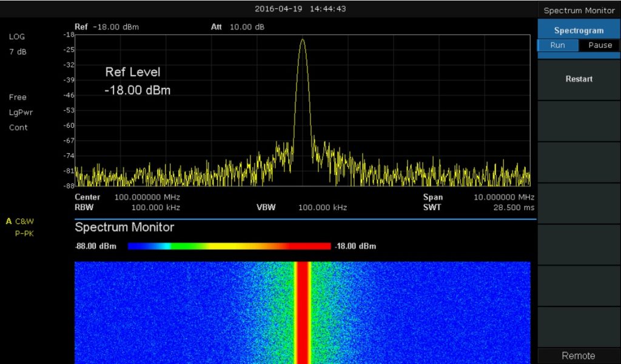Image resolution: width=621 pixels, height=364 pixels.
Task: Select Pause in the Spectrogram toggle
Action: pyautogui.click(x=600, y=45)
